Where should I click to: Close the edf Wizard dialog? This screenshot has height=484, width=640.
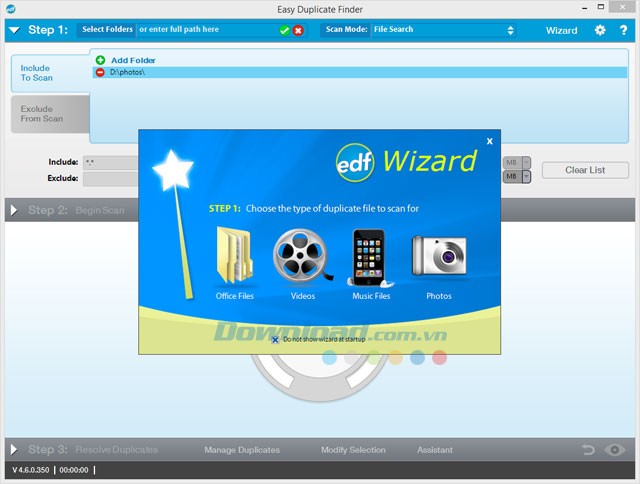[x=489, y=141]
